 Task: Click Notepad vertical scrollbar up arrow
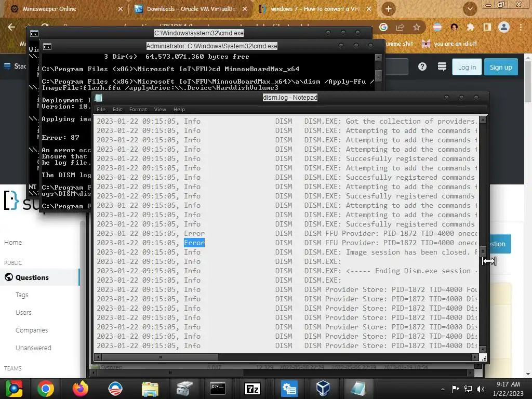click(x=483, y=119)
